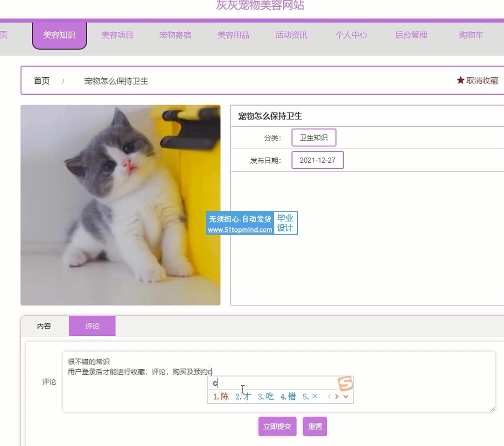Click the 取消收藏 text link

[x=482, y=81]
